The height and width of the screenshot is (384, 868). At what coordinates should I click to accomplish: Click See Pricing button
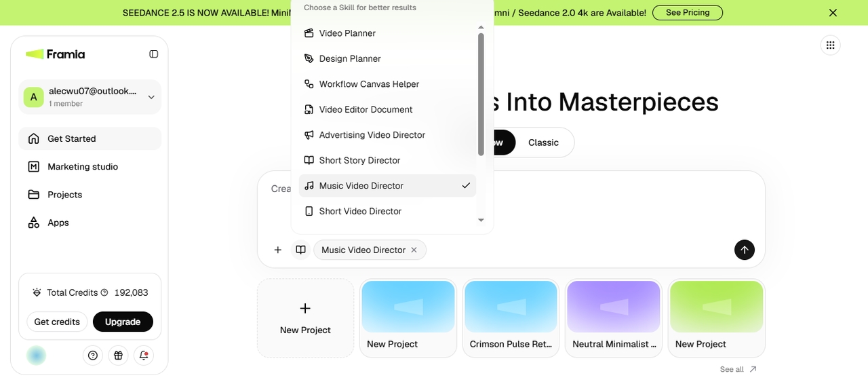click(688, 13)
